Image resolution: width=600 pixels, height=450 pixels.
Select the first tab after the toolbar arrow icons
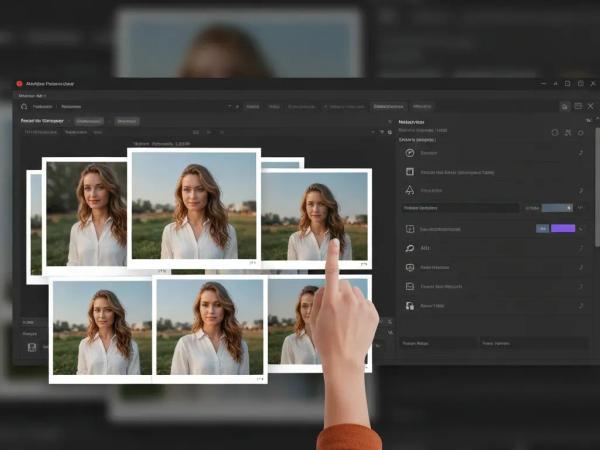click(253, 107)
